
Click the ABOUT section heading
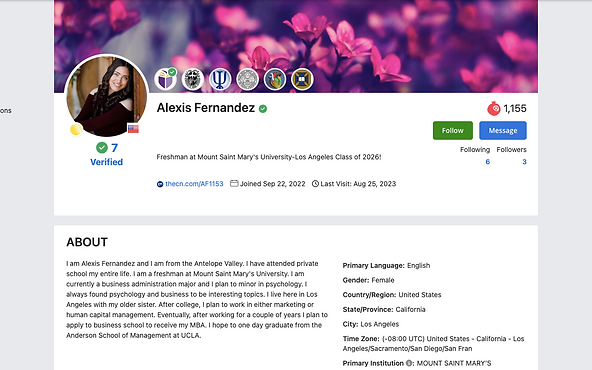87,242
